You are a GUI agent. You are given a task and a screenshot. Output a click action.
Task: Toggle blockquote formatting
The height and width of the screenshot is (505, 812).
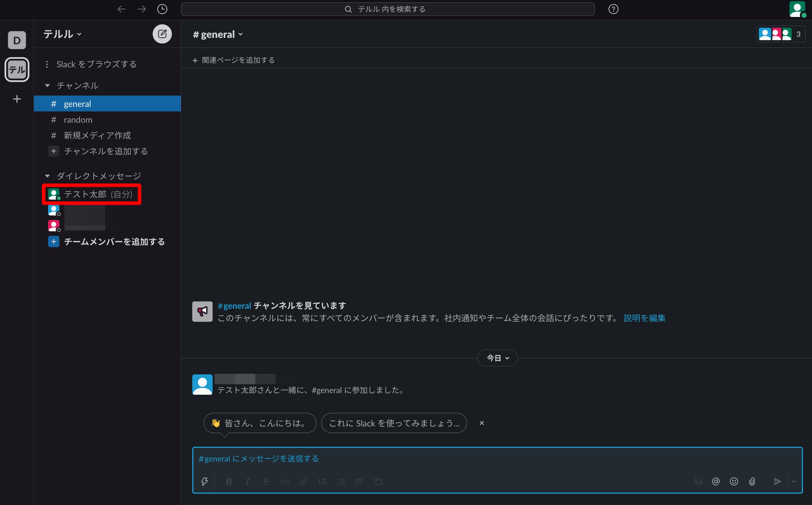[359, 481]
